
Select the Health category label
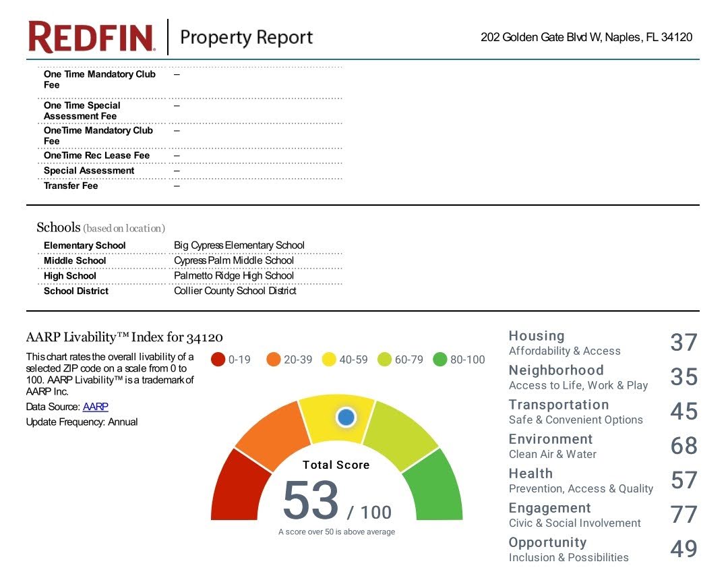[530, 474]
